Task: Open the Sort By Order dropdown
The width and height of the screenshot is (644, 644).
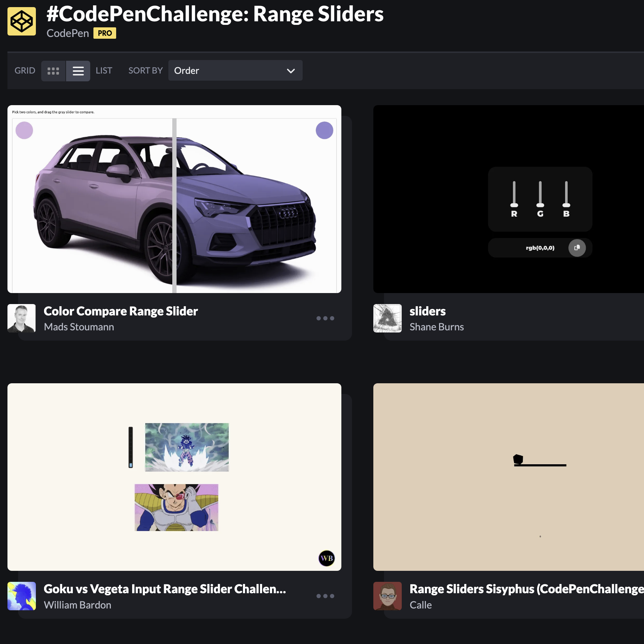Action: point(235,70)
